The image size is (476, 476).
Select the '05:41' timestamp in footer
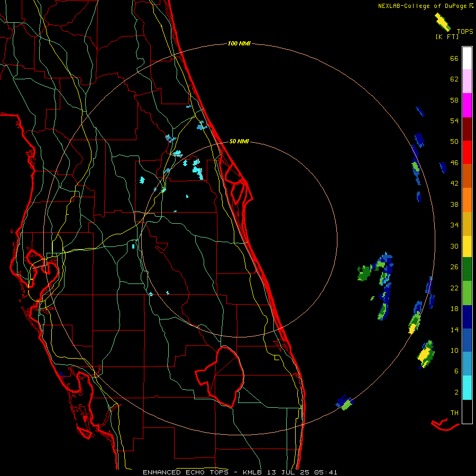click(325, 472)
